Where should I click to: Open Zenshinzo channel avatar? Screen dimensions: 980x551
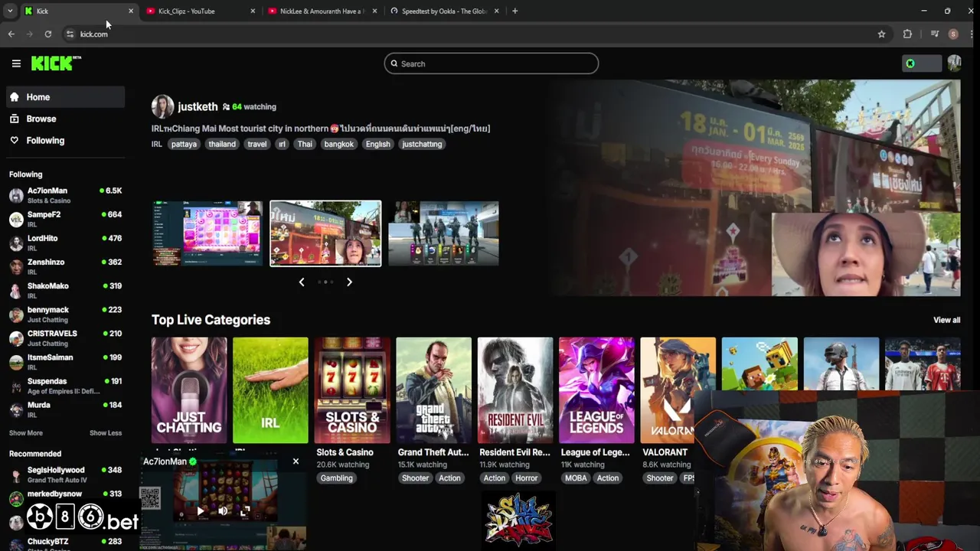coord(16,267)
